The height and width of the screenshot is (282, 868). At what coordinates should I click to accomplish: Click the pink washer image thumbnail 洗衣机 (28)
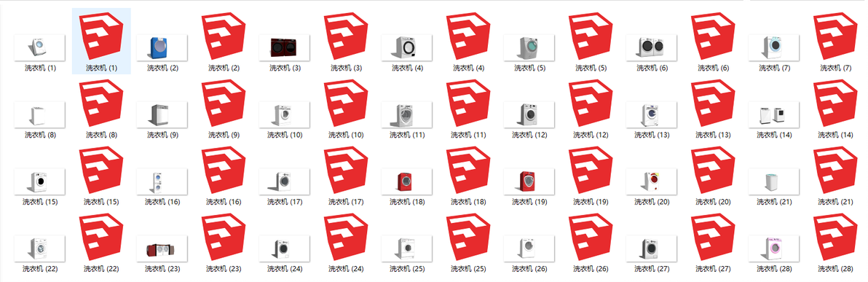click(774, 248)
